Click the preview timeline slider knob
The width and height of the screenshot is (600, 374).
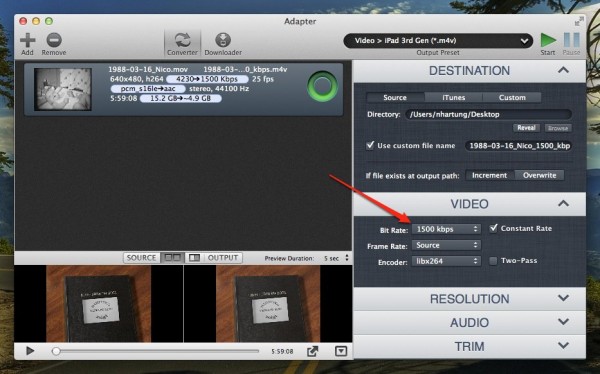[x=56, y=351]
